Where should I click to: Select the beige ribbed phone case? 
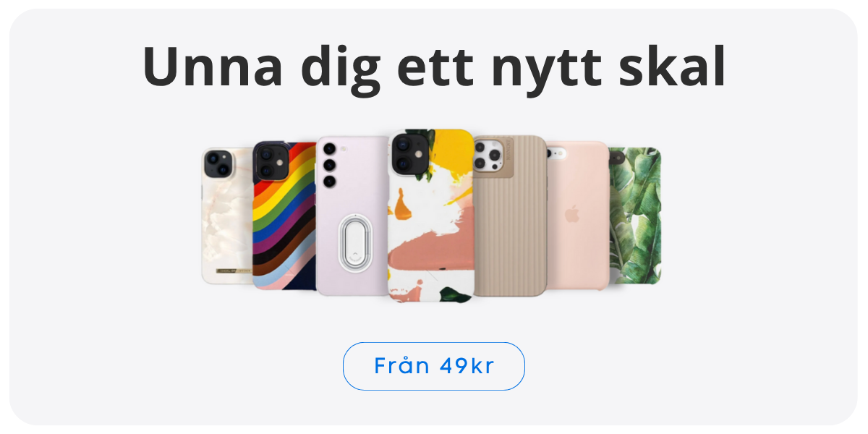pyautogui.click(x=510, y=215)
